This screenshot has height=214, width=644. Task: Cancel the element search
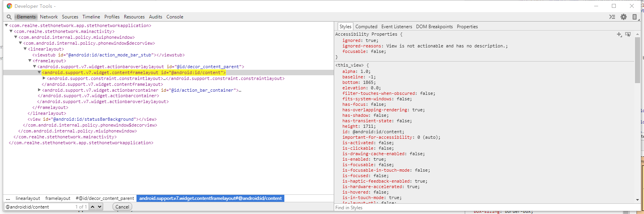122,207
